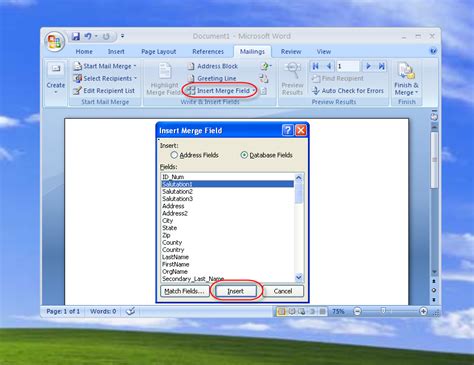The image size is (474, 365).
Task: Open the Insert Merge Field dropdown arrow
Action: point(254,91)
